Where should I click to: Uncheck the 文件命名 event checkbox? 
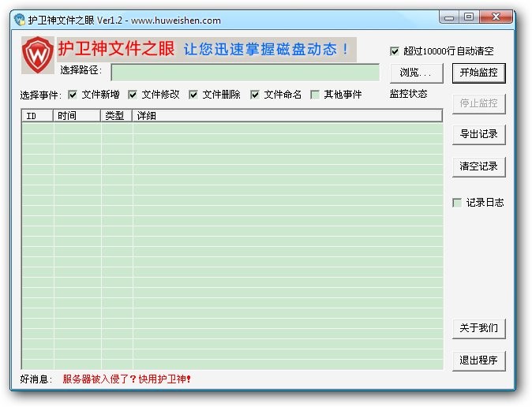coord(255,95)
